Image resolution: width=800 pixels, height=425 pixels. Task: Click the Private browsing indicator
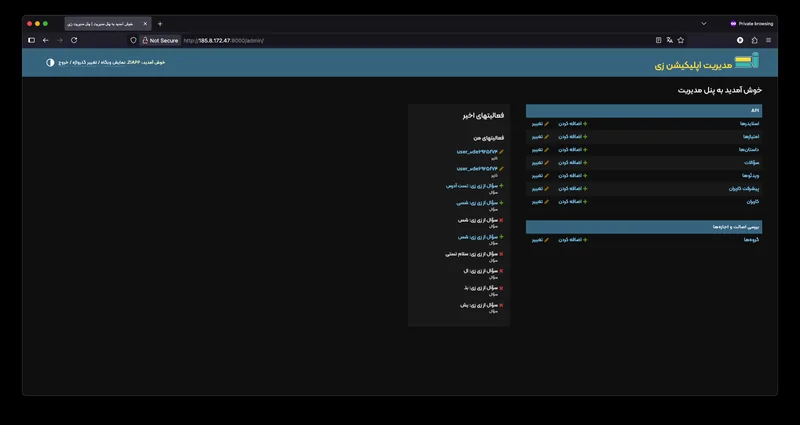point(752,24)
